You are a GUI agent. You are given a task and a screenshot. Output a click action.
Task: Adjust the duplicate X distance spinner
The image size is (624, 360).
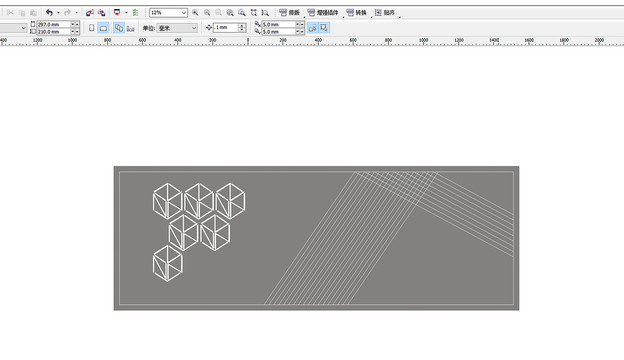coord(300,24)
